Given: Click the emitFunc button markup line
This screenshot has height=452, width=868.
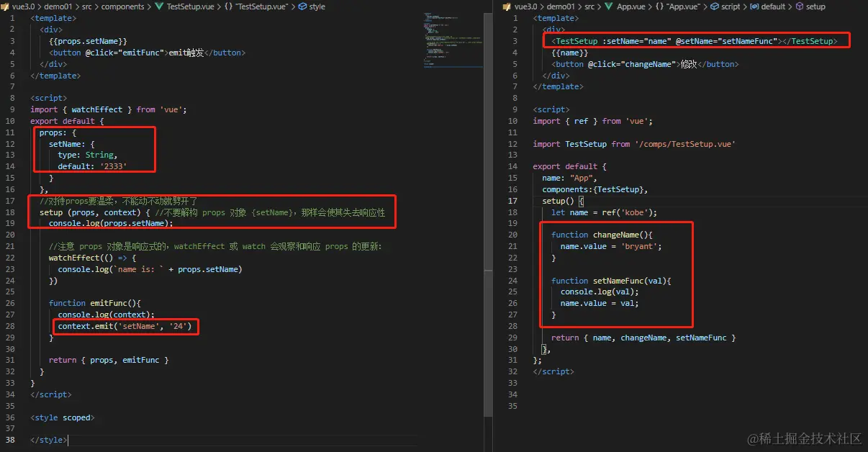Looking at the screenshot, I should click(x=147, y=53).
